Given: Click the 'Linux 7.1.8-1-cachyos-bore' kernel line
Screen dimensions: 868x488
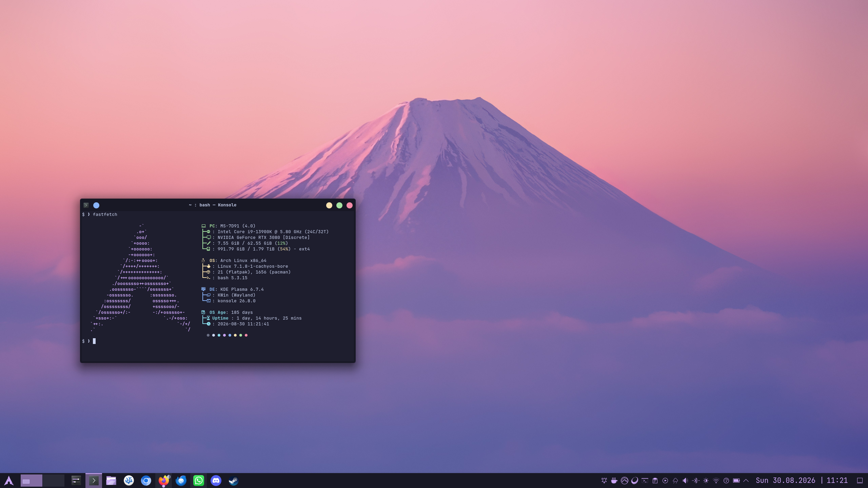Looking at the screenshot, I should tap(245, 266).
